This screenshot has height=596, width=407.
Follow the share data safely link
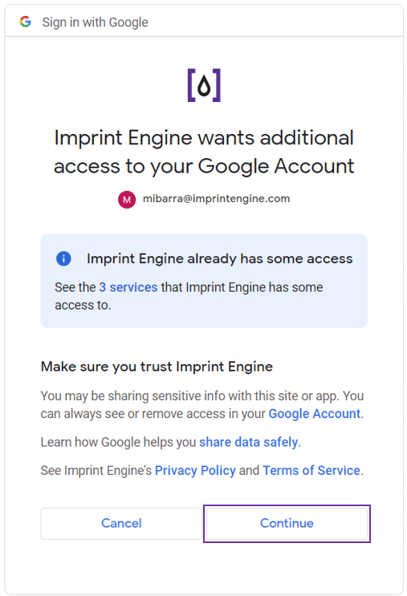249,442
